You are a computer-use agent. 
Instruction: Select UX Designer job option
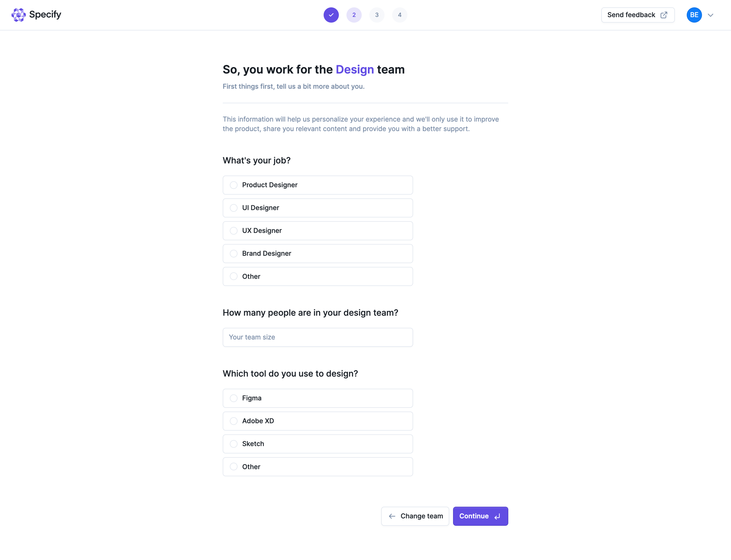click(x=233, y=231)
